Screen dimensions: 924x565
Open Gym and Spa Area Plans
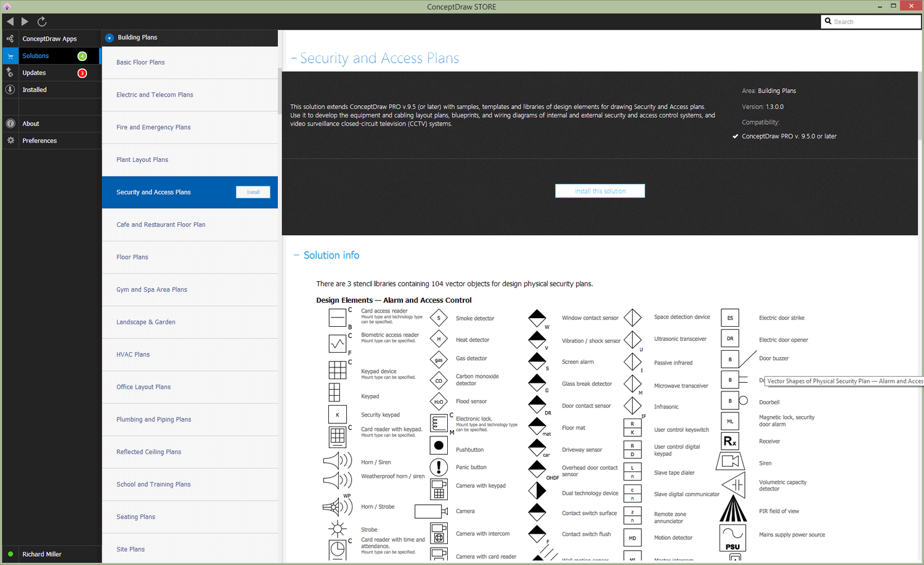click(190, 289)
